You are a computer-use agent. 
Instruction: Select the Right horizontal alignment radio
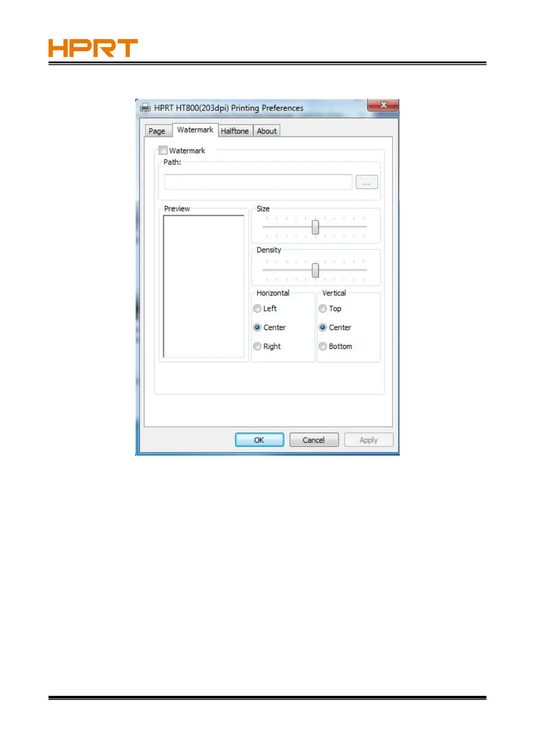click(257, 346)
